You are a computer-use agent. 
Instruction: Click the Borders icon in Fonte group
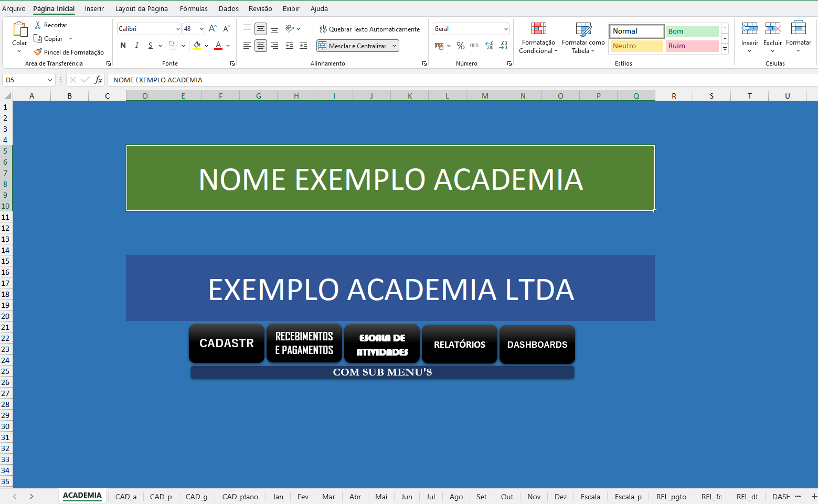(174, 46)
